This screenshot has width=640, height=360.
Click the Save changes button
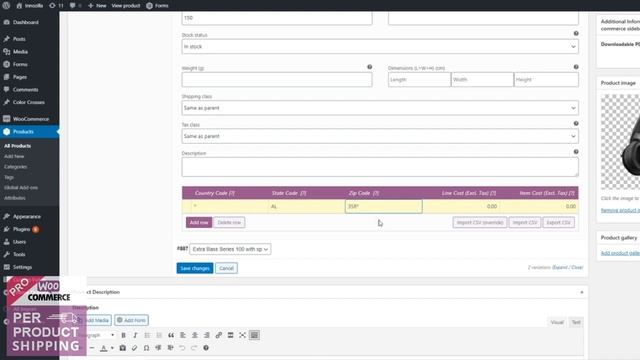tap(195, 268)
